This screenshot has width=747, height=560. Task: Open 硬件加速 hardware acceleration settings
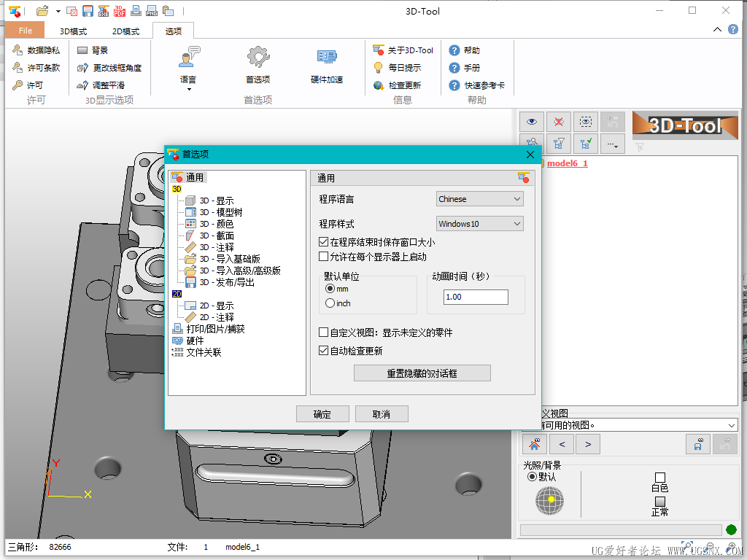click(x=327, y=66)
